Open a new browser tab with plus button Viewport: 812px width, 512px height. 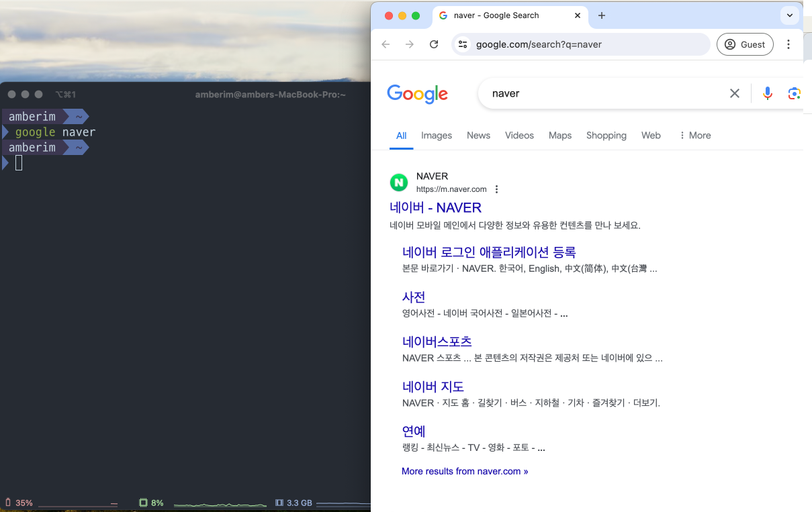click(602, 15)
